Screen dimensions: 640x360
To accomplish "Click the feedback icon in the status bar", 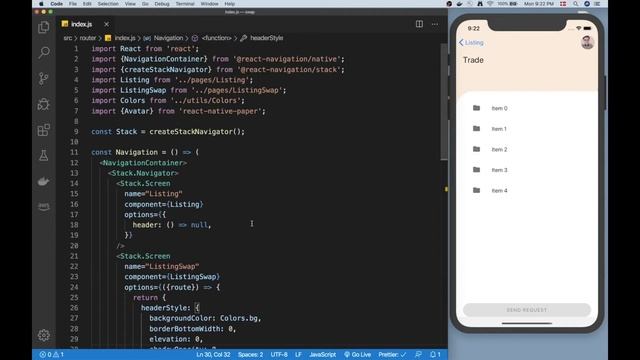I will pos(418,354).
